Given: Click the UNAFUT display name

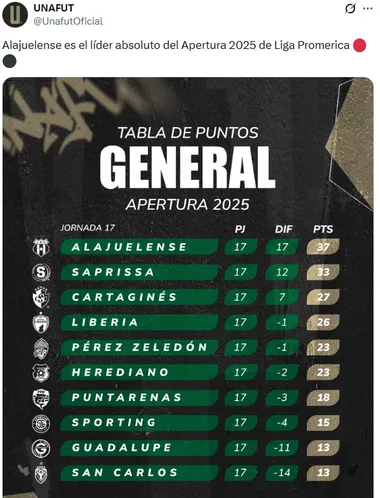Looking at the screenshot, I should [54, 8].
